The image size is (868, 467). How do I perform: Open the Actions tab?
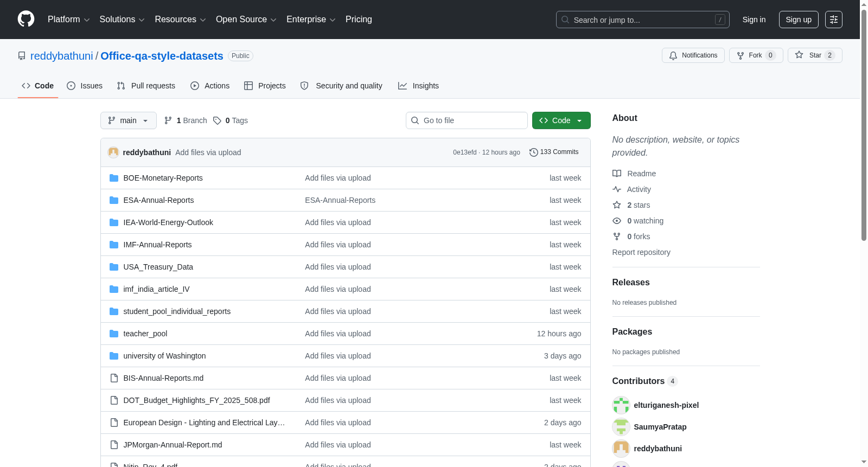pyautogui.click(x=210, y=86)
